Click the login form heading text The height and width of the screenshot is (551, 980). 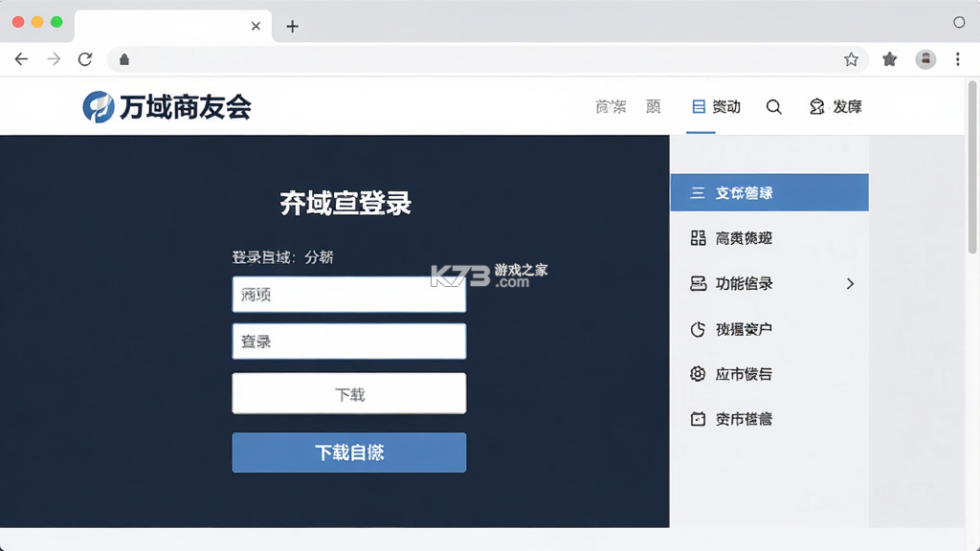tap(345, 203)
